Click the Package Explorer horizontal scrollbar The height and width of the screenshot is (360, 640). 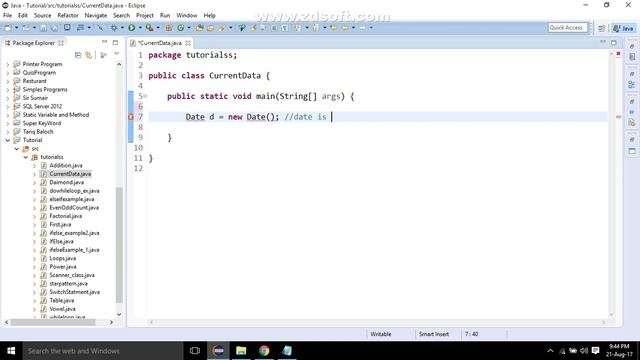[53, 322]
